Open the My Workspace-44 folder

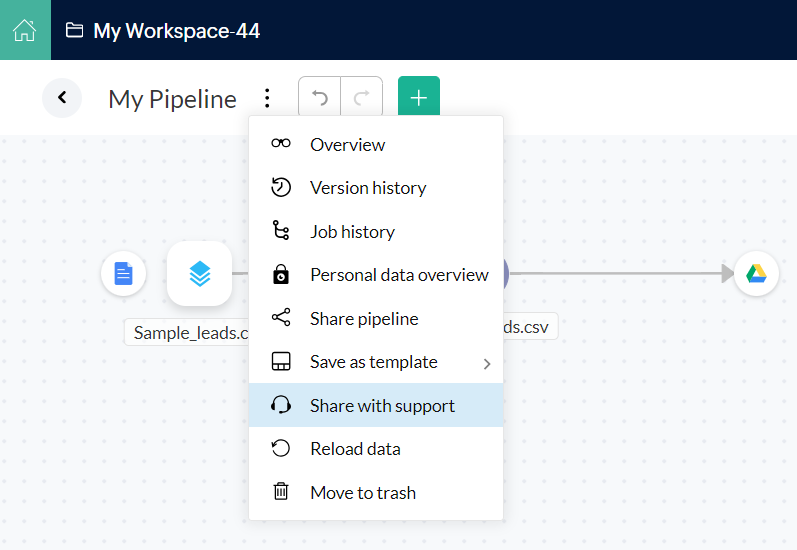163,31
